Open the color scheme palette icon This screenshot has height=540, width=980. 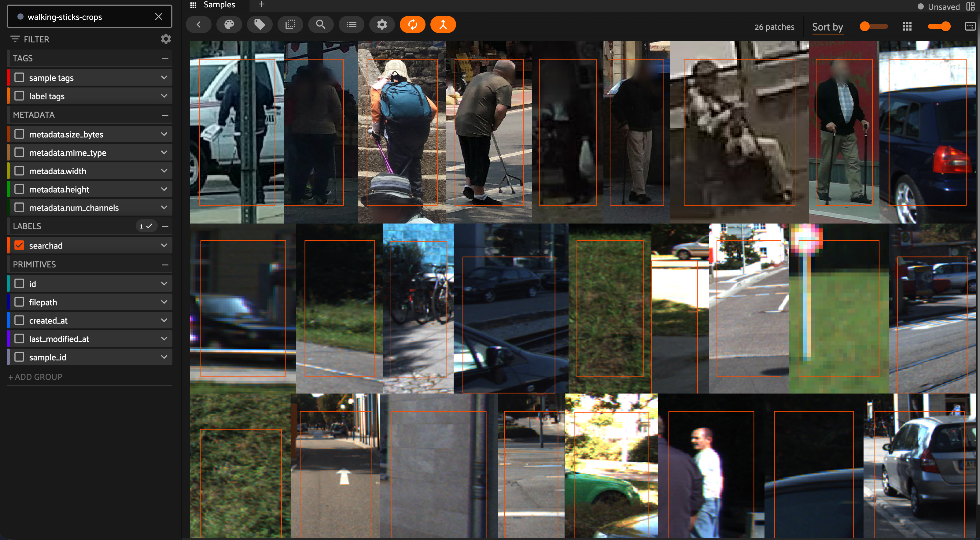pos(229,25)
